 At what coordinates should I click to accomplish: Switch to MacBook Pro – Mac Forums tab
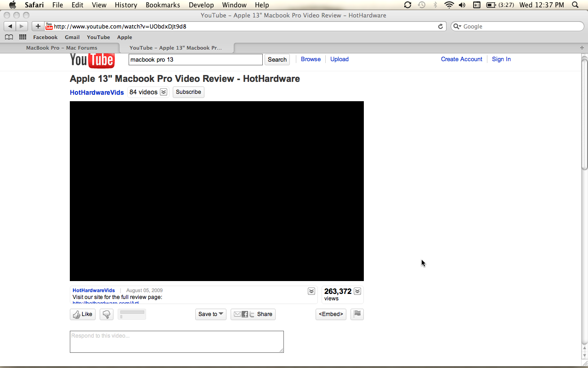[x=62, y=48]
